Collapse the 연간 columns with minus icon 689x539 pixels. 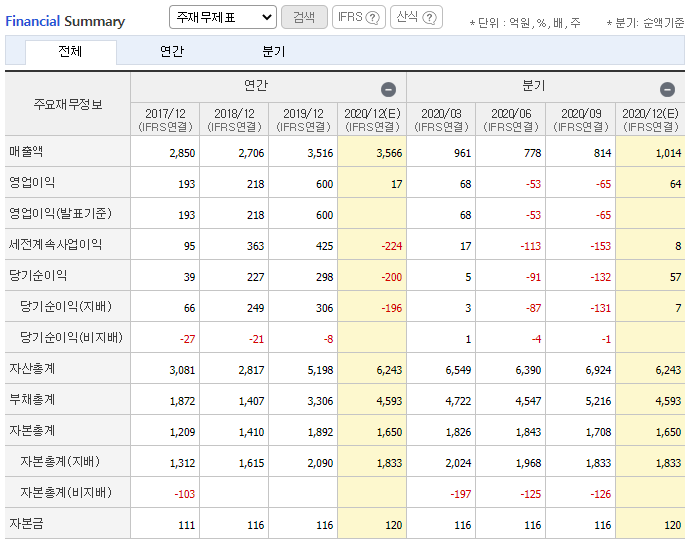pyautogui.click(x=388, y=90)
